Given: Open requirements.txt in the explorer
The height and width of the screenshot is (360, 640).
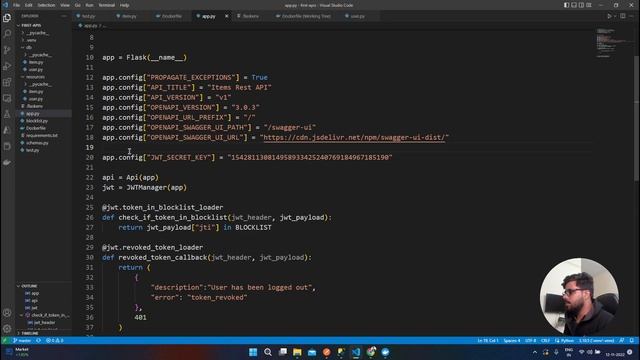Looking at the screenshot, I should pos(42,136).
